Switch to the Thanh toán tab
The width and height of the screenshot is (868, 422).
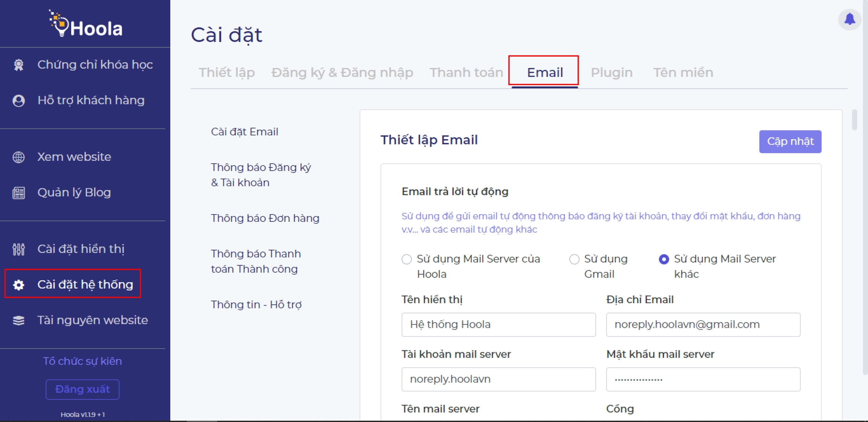(x=466, y=72)
